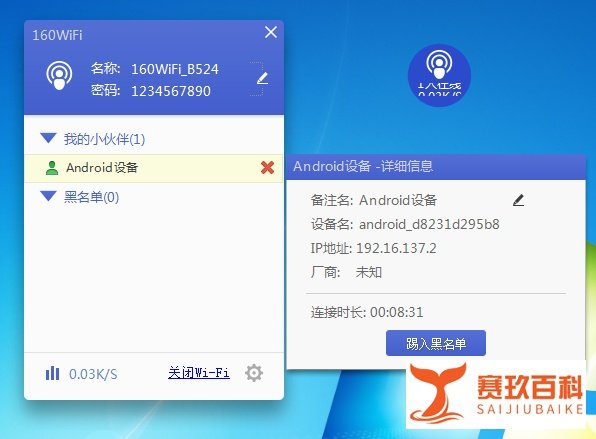Click the traffic bars icon
The height and width of the screenshot is (439, 596).
52,373
